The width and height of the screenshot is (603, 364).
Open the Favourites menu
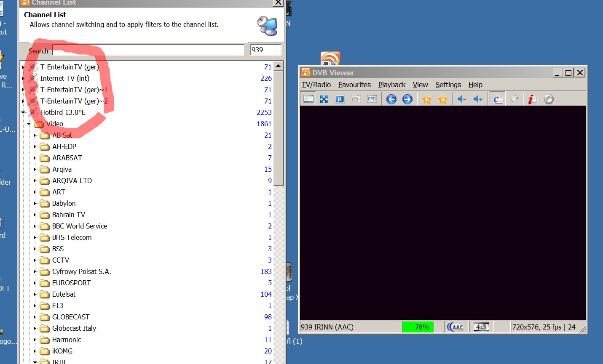[x=354, y=85]
